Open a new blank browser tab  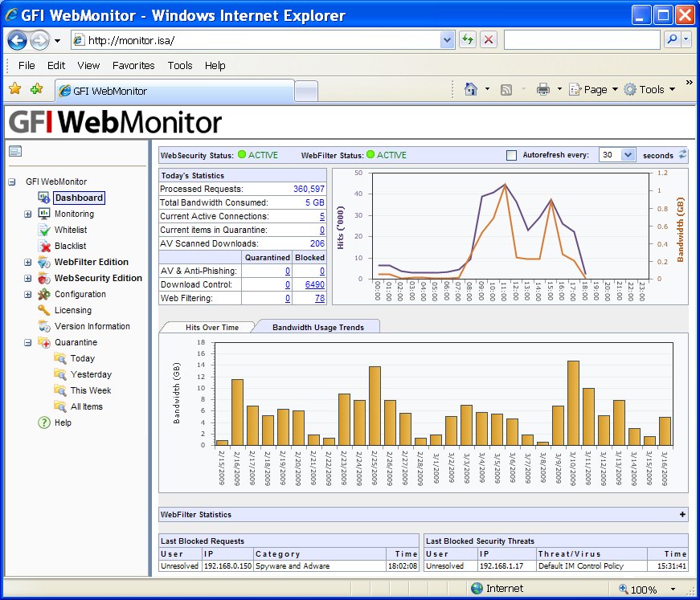[307, 92]
